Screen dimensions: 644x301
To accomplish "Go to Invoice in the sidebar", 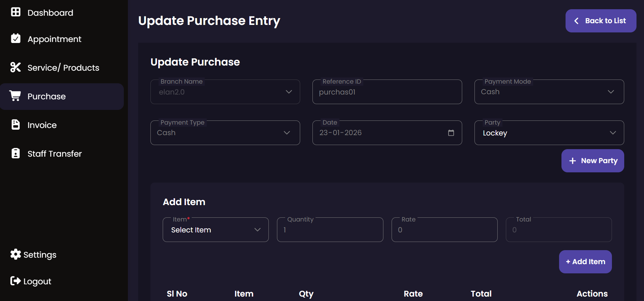I will [x=42, y=125].
